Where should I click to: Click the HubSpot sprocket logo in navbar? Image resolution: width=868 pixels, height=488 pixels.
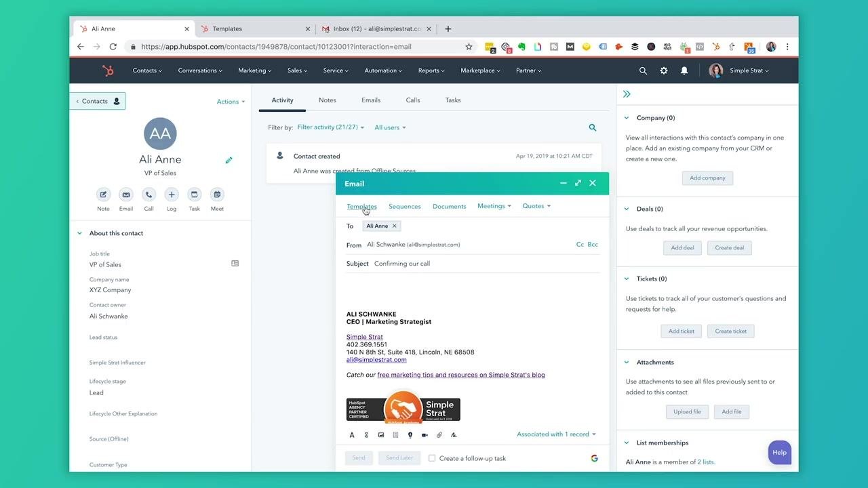pos(108,70)
